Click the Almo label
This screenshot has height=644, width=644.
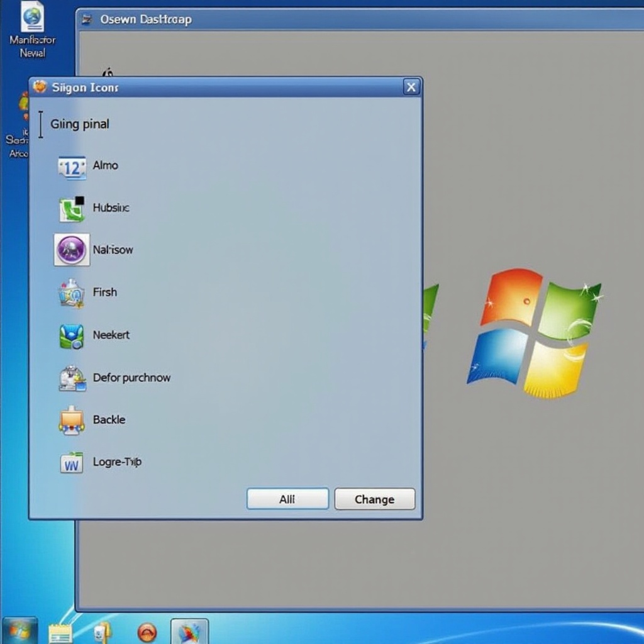click(x=106, y=165)
